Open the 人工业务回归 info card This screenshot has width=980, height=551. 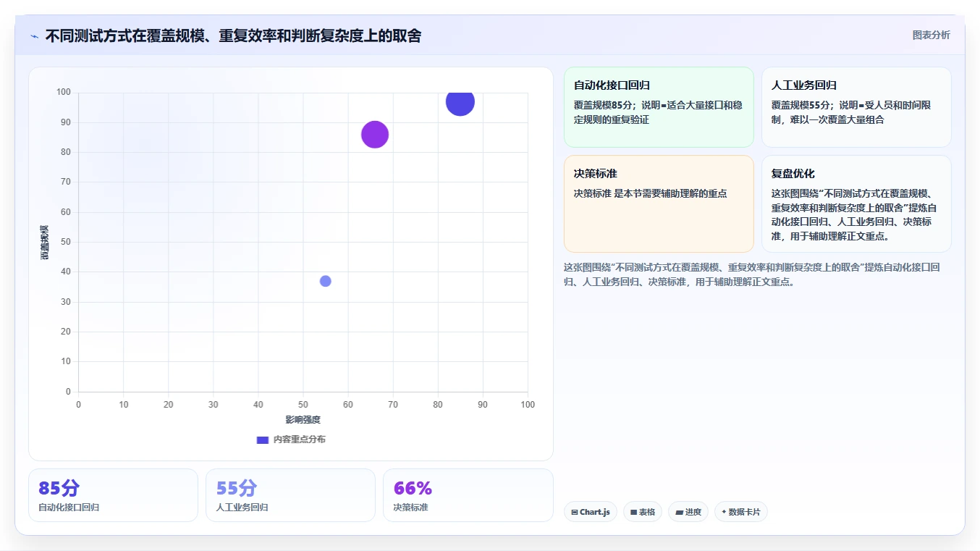click(856, 107)
